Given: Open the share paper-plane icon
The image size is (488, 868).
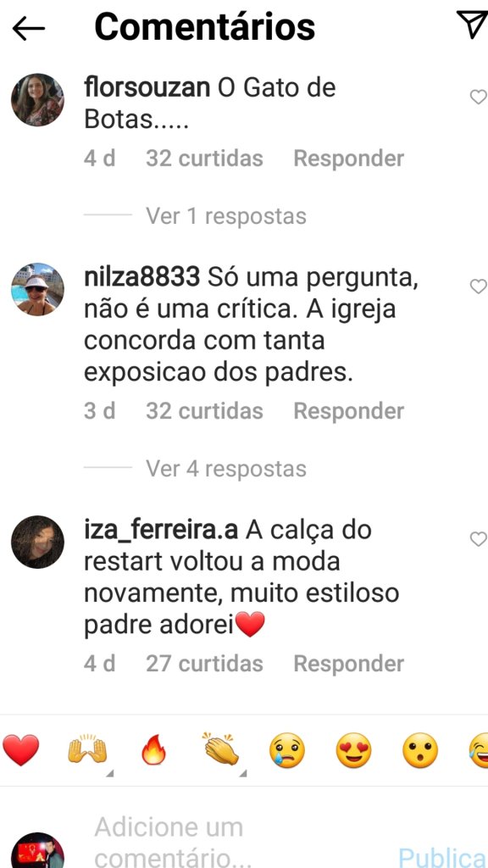Looking at the screenshot, I should (472, 25).
